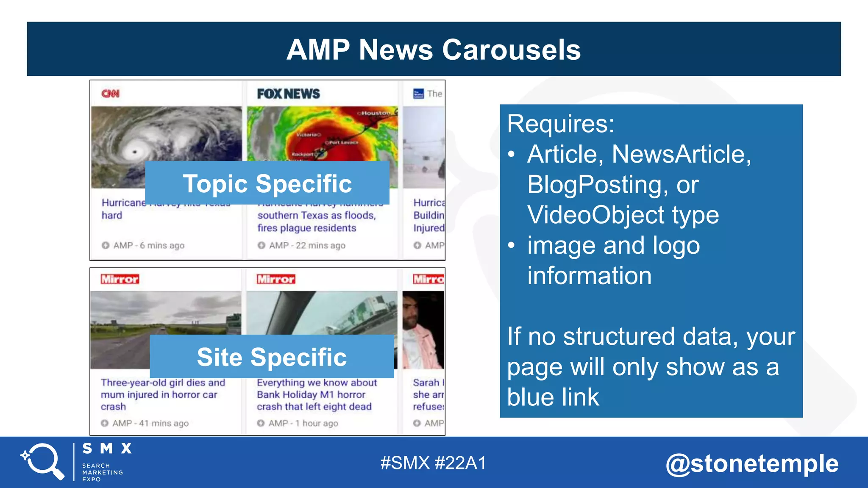This screenshot has height=488, width=868.
Task: Click the 'Topic Specific' label
Action: 267,183
